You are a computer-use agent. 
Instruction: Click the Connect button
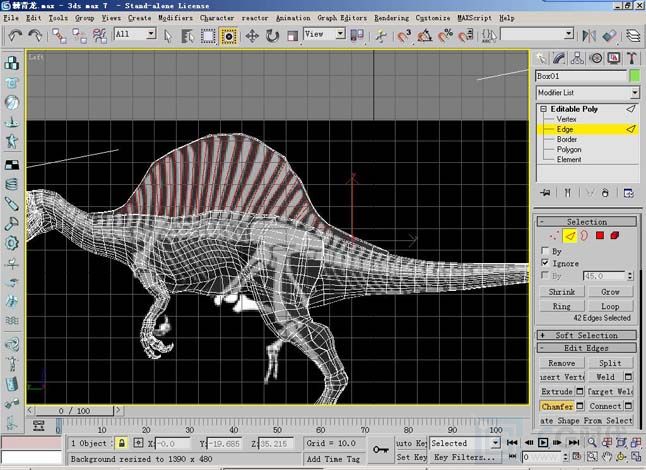[605, 406]
